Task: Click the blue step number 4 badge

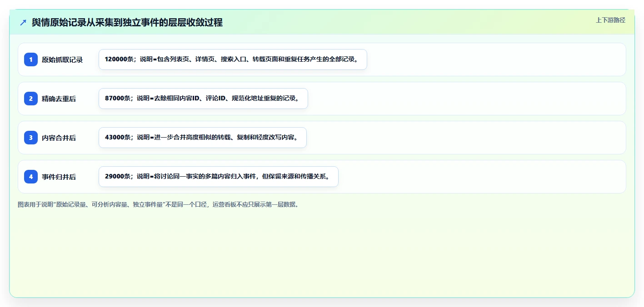Action: tap(31, 177)
